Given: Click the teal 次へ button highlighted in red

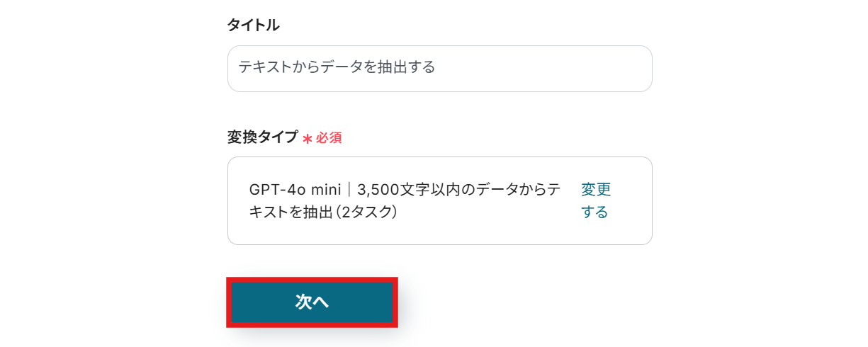Looking at the screenshot, I should (x=312, y=302).
